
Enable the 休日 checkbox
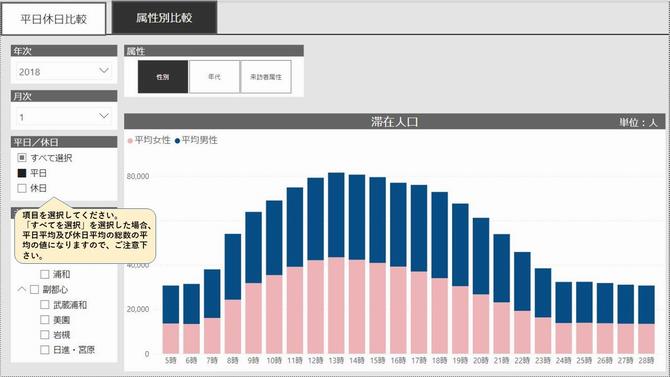(22, 188)
